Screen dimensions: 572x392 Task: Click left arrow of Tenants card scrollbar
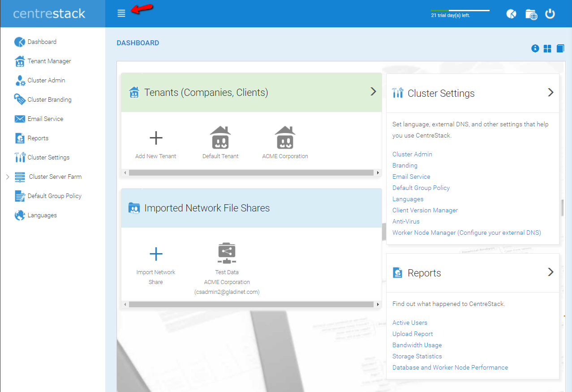[x=125, y=172]
